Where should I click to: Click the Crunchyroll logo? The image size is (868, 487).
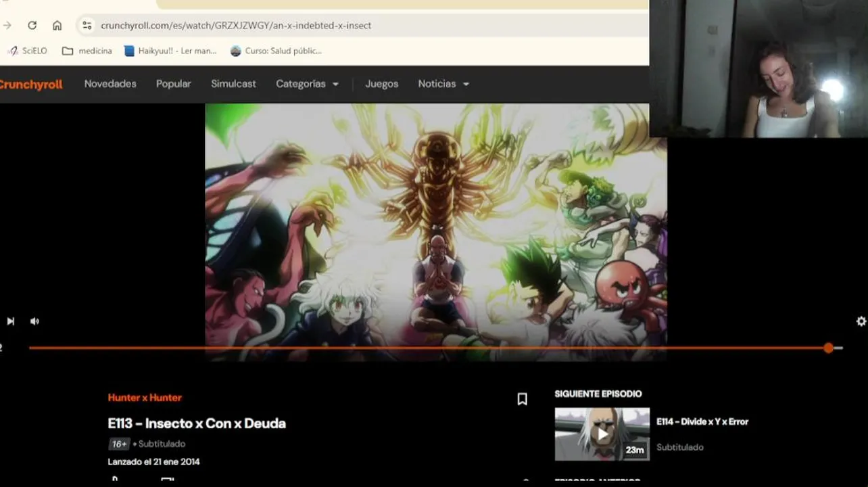31,85
